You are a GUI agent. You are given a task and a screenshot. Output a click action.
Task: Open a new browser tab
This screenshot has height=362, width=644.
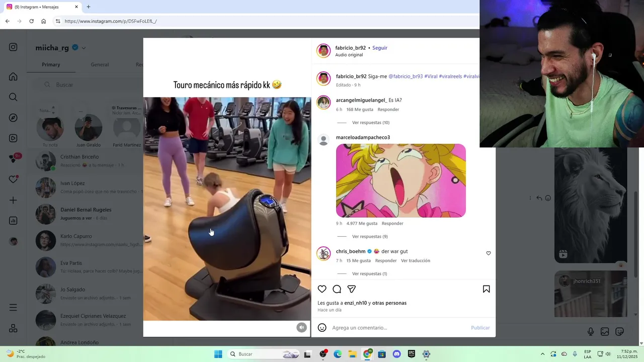pos(89,7)
